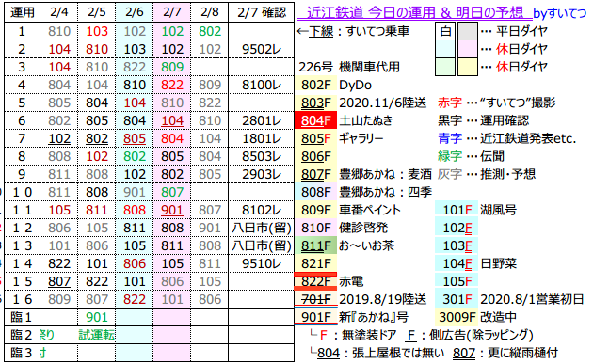
Task: Click the 日野菜 label for 104F
Action: pyautogui.click(x=499, y=264)
